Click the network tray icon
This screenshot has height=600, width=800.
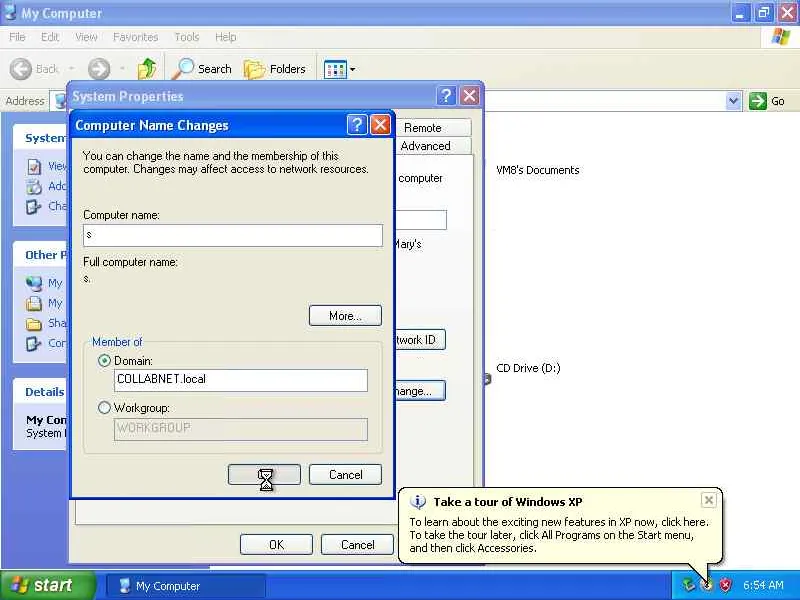tap(689, 585)
